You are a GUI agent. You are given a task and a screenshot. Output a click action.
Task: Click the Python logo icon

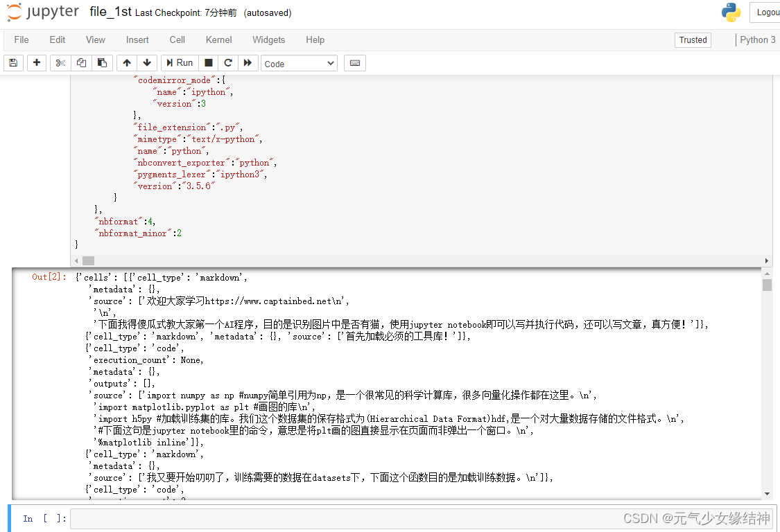coord(731,12)
